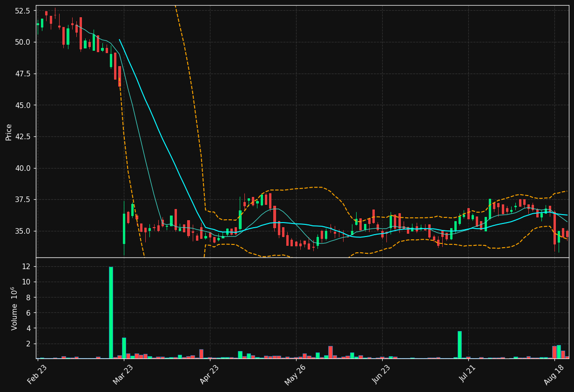Click the volume tick label 10

tap(27, 282)
